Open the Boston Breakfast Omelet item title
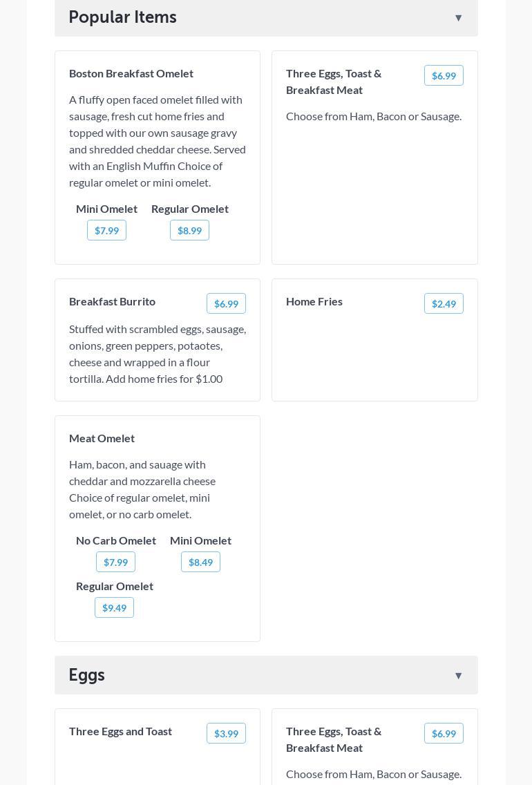532x785 pixels. (131, 73)
